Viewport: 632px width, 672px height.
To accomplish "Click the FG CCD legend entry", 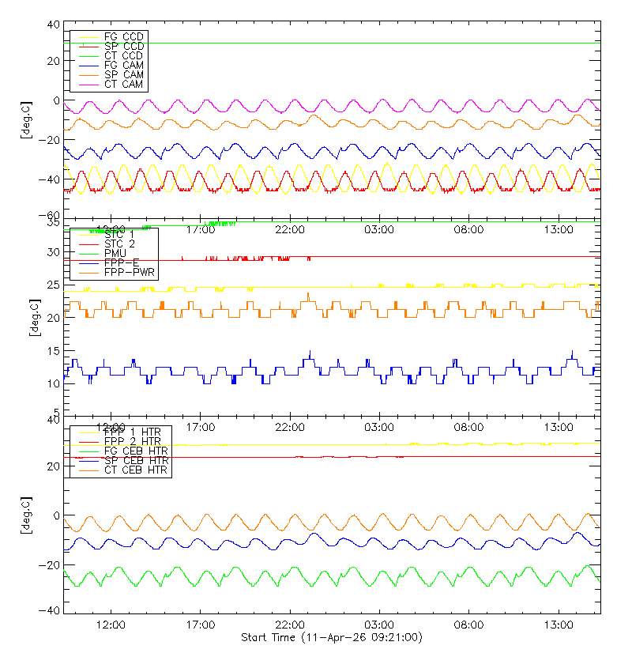I will (x=123, y=36).
